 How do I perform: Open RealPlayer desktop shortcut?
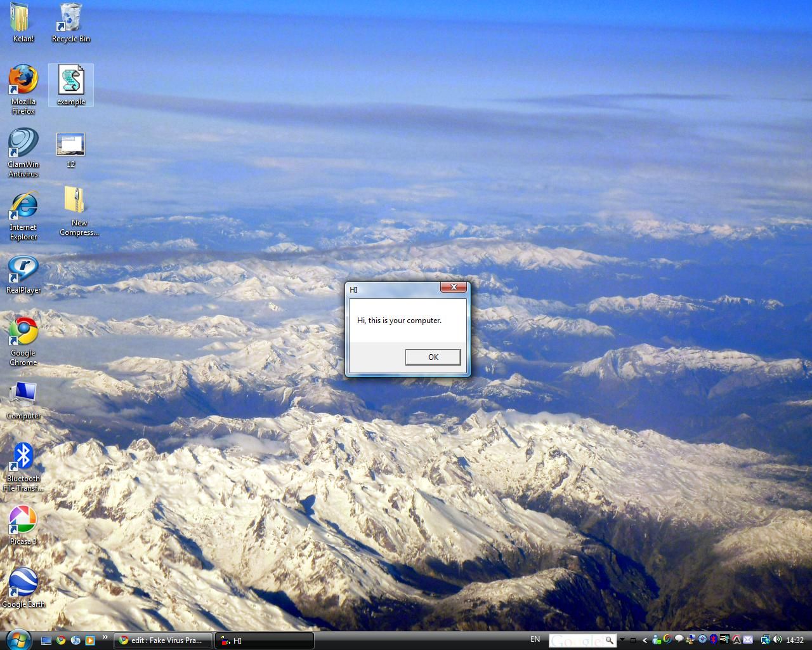pyautogui.click(x=23, y=274)
